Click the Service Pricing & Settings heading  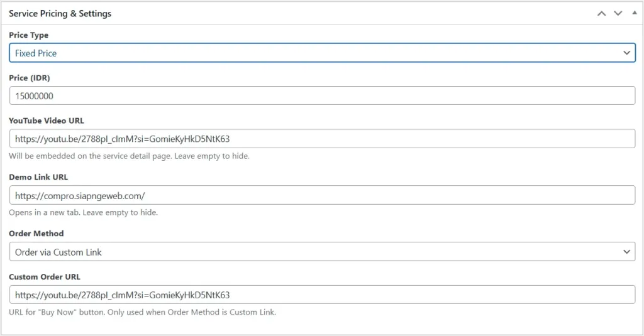(x=60, y=13)
